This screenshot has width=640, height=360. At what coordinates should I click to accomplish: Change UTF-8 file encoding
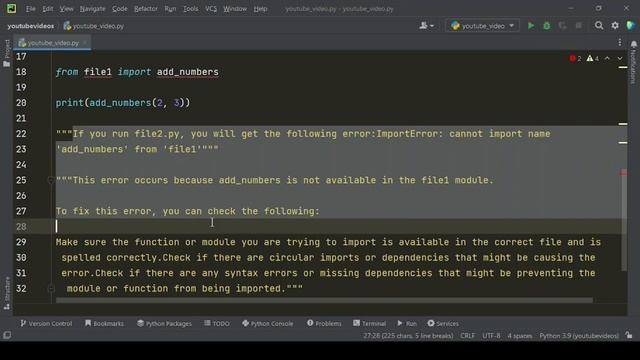tap(491, 336)
